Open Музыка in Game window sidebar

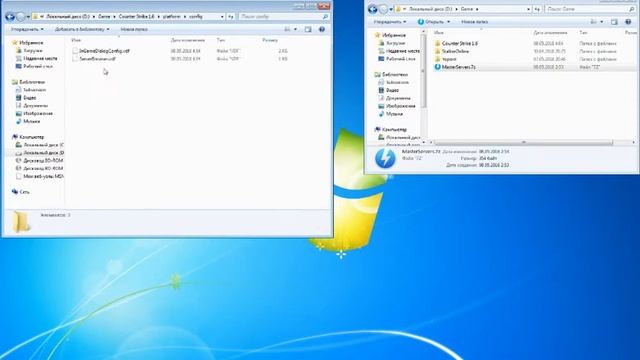(x=394, y=114)
